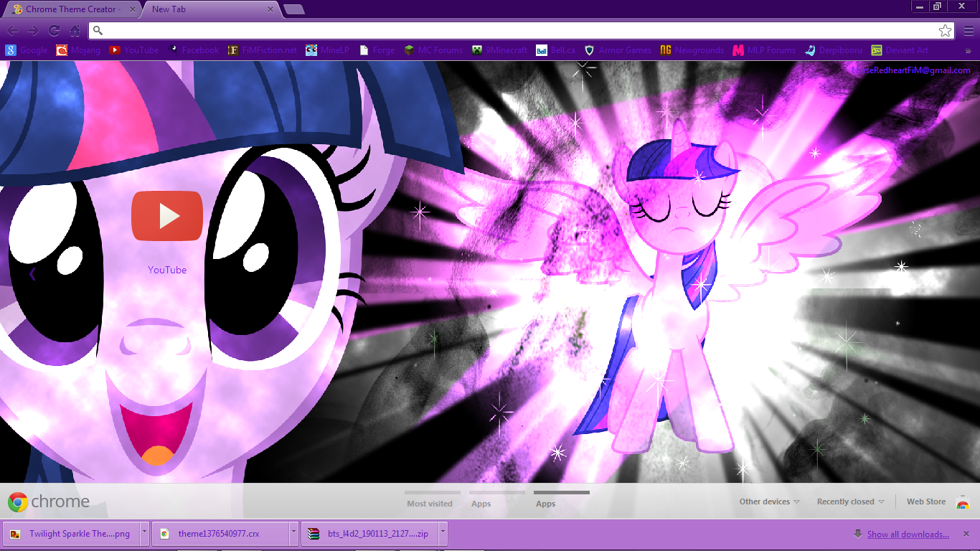Open the Mojang bookmark
980x551 pixels.
[x=78, y=50]
